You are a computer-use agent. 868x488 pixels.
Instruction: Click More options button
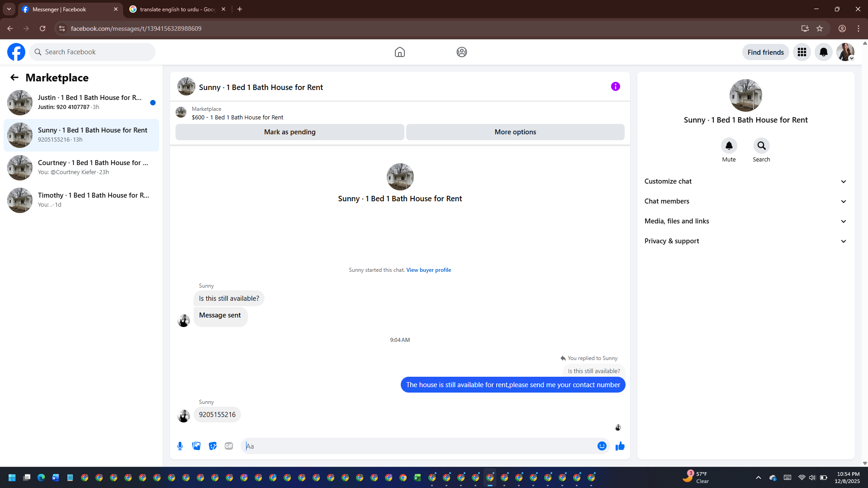(515, 132)
